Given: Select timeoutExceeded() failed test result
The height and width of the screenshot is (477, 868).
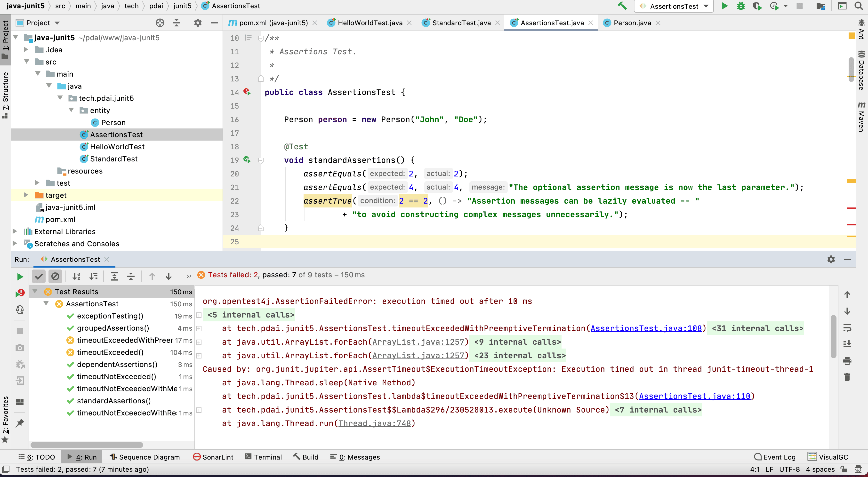Looking at the screenshot, I should (x=110, y=352).
